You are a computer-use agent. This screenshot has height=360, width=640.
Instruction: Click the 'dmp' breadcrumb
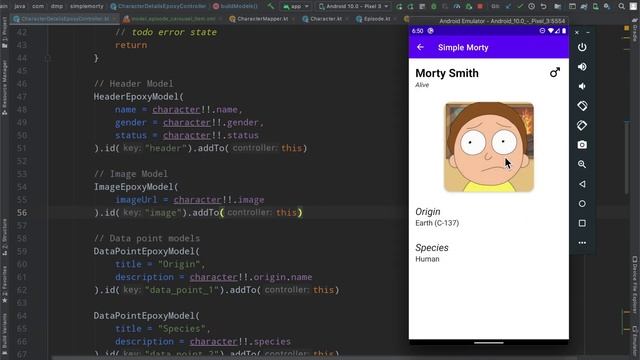tap(57, 6)
